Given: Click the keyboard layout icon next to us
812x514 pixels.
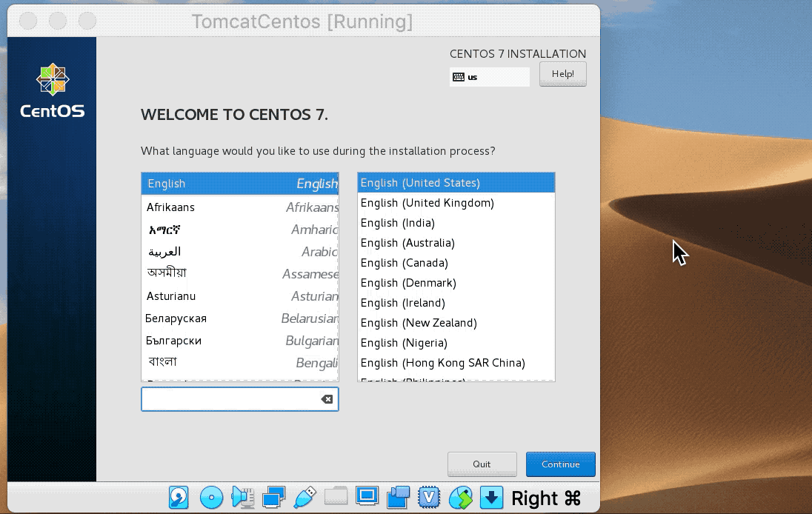Looking at the screenshot, I should click(459, 77).
